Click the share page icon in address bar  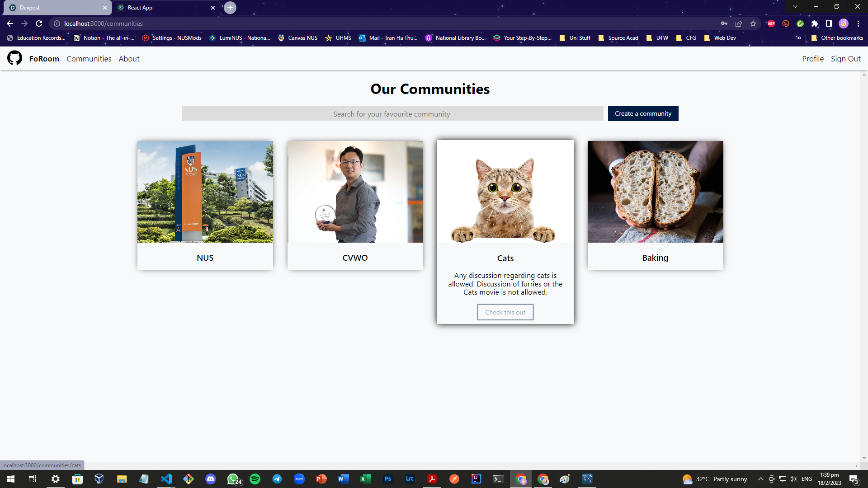click(739, 23)
